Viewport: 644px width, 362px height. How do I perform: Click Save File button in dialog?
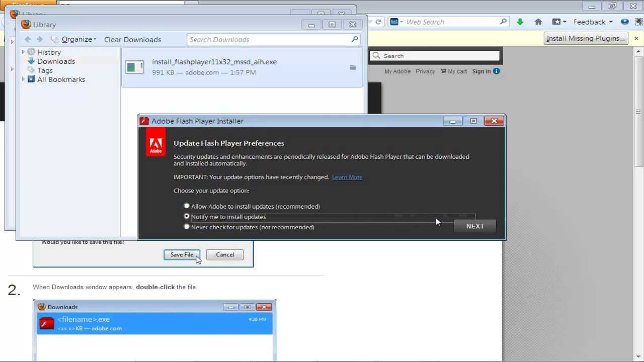182,255
